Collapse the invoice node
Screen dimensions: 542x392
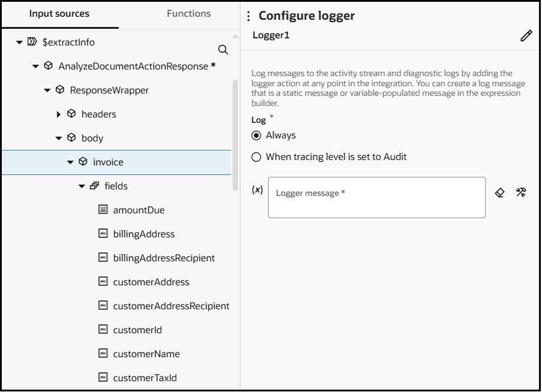point(70,162)
